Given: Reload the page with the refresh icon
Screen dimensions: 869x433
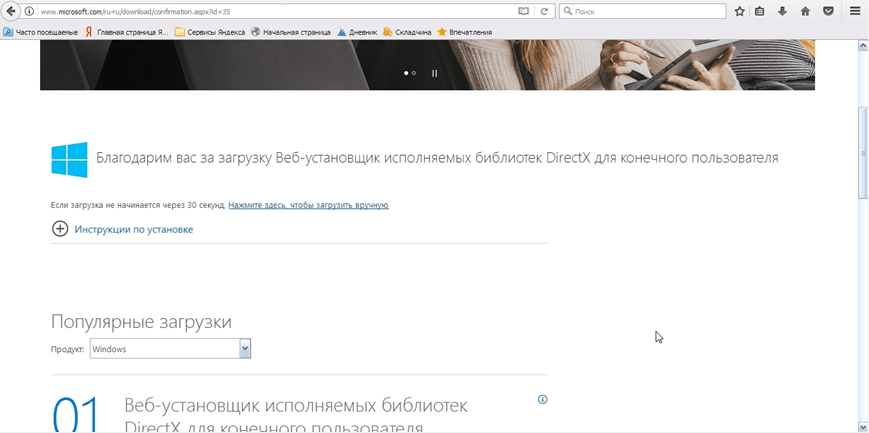Looking at the screenshot, I should tap(545, 11).
